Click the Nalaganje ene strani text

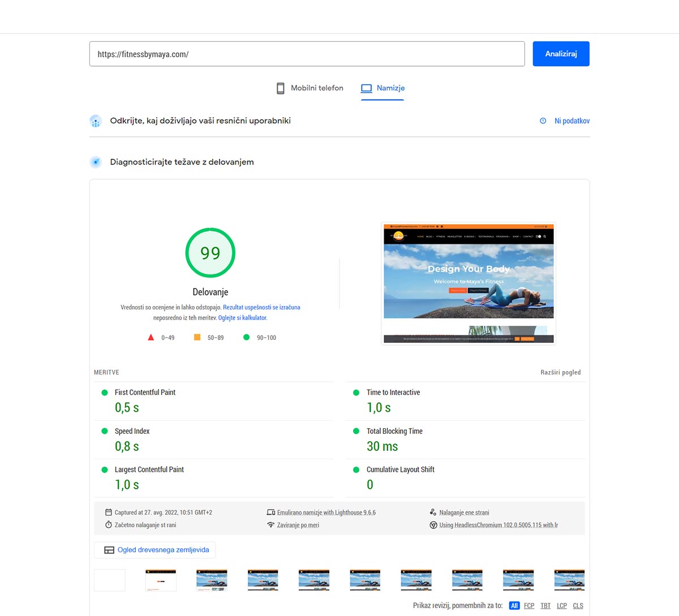[464, 512]
